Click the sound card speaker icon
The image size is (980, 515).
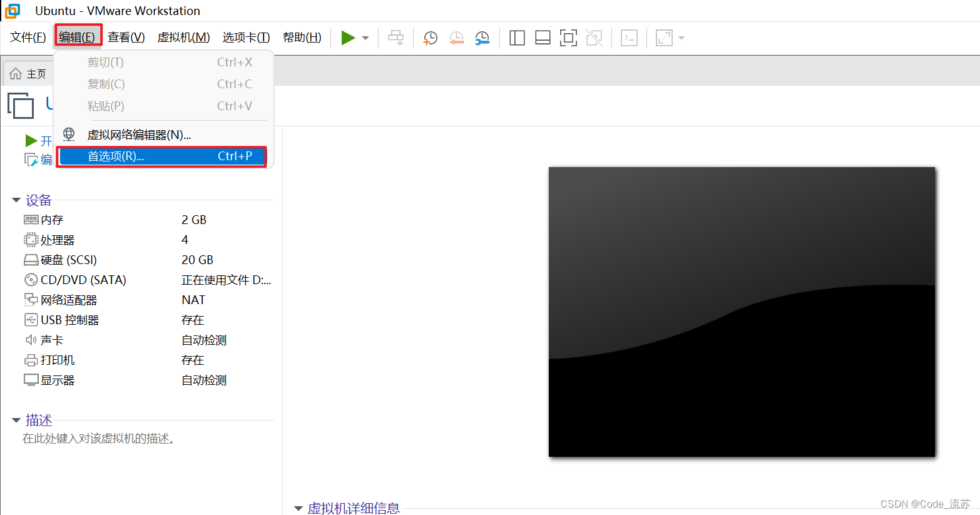(x=31, y=340)
